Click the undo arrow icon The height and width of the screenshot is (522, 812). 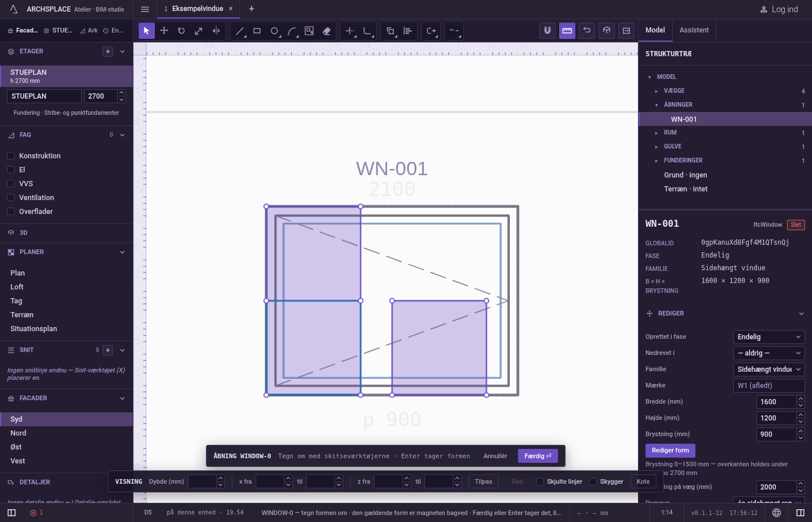(587, 31)
